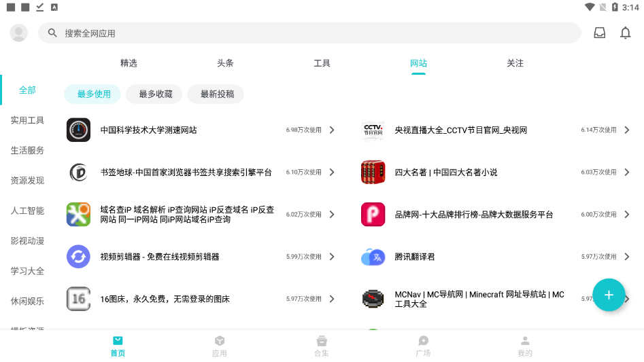Open 休闲娱乐 sidebar category
644x362 pixels.
pyautogui.click(x=27, y=301)
